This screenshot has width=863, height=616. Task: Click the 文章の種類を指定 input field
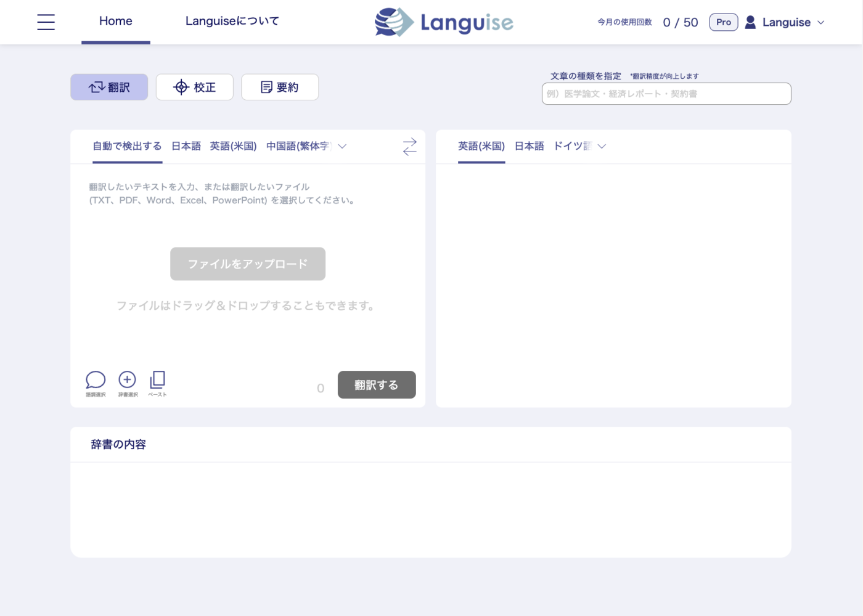coord(666,94)
